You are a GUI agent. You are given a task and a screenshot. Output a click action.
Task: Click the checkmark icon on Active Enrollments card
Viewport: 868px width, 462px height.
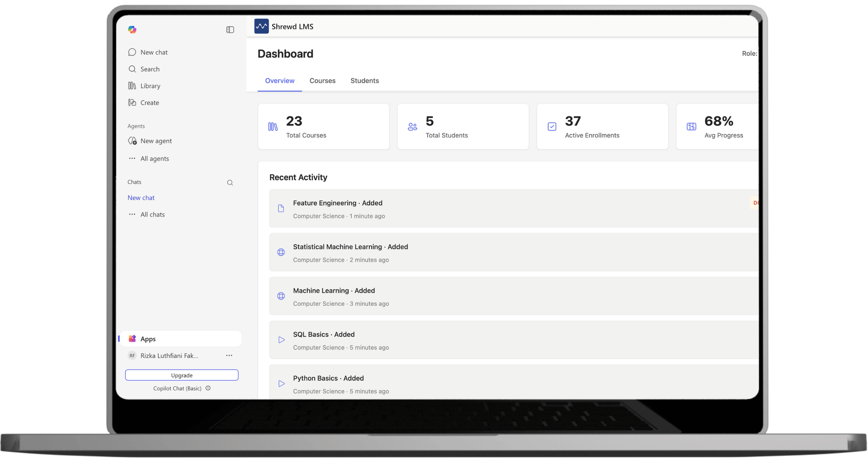pyautogui.click(x=552, y=126)
